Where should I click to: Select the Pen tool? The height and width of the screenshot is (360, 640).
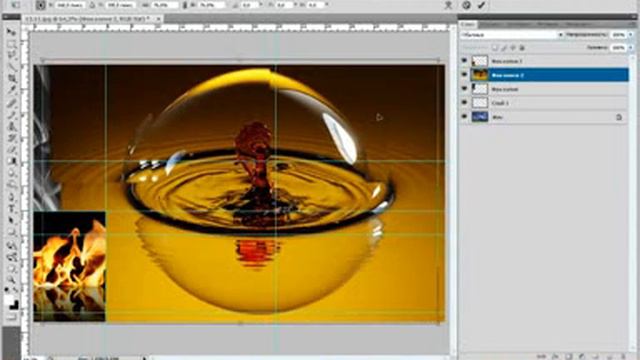(x=11, y=197)
